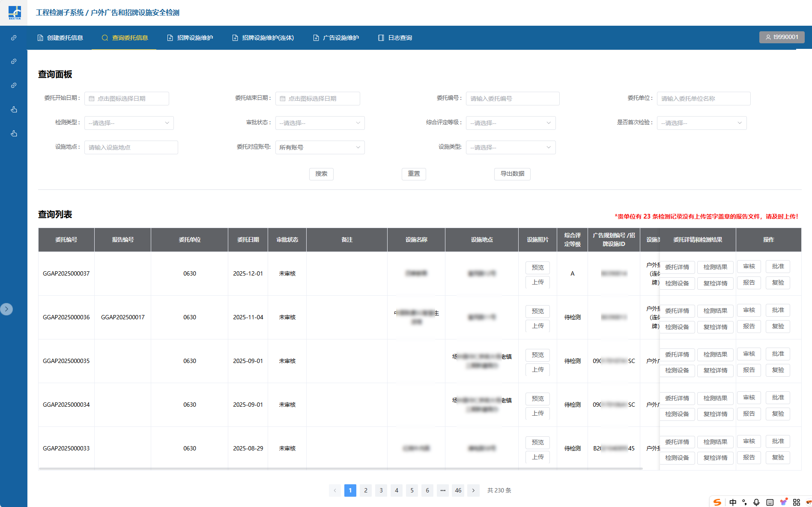Screen dimensions: 812x507
Task: Click the 委托编号 input field
Action: click(512, 99)
